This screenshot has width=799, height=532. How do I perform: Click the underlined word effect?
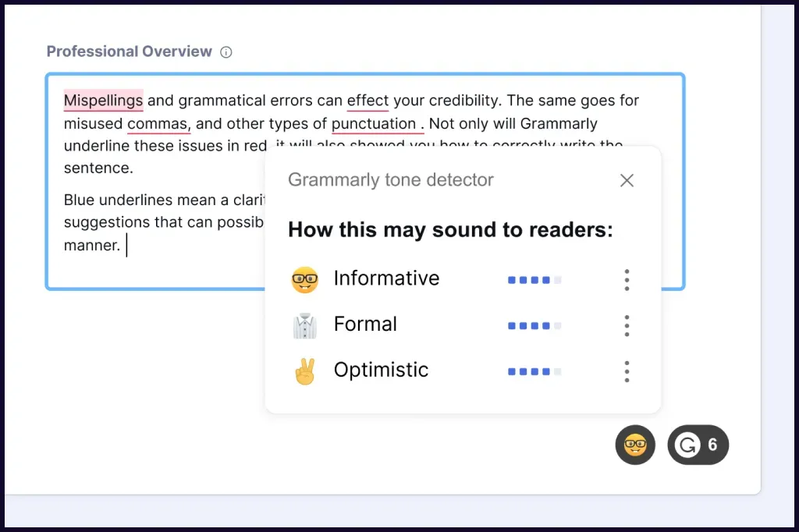[x=368, y=101]
